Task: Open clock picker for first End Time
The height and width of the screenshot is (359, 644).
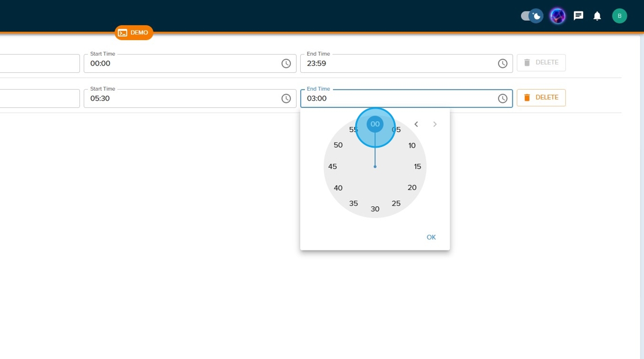Action: click(x=502, y=64)
